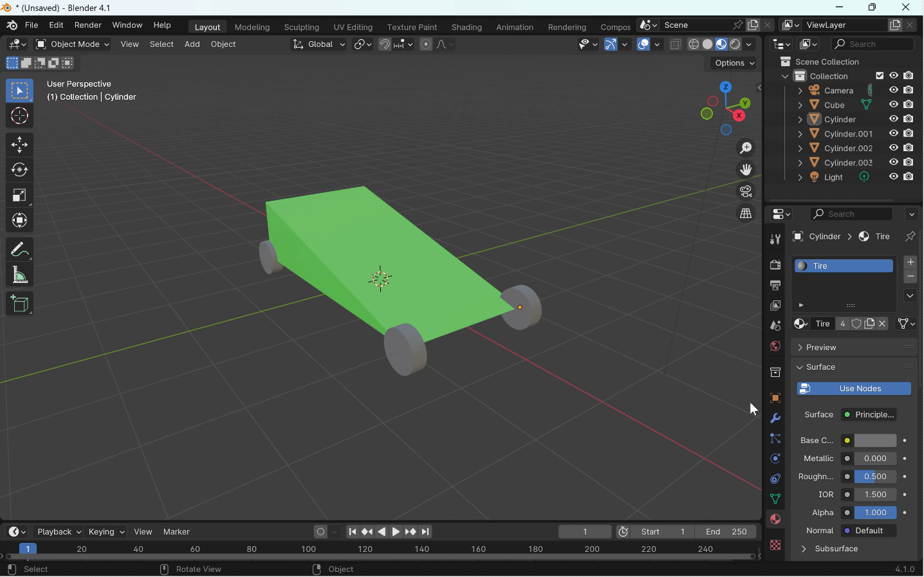Toggle auto keying record button
This screenshot has height=577, width=924.
pos(321,533)
